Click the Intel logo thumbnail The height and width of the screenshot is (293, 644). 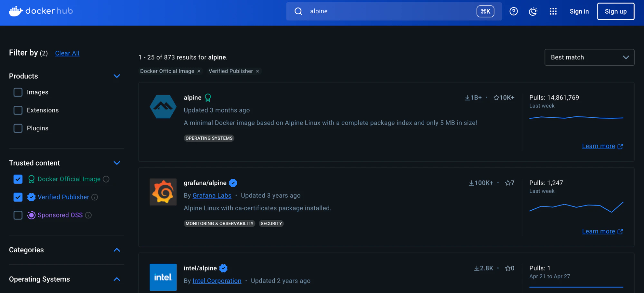click(163, 277)
